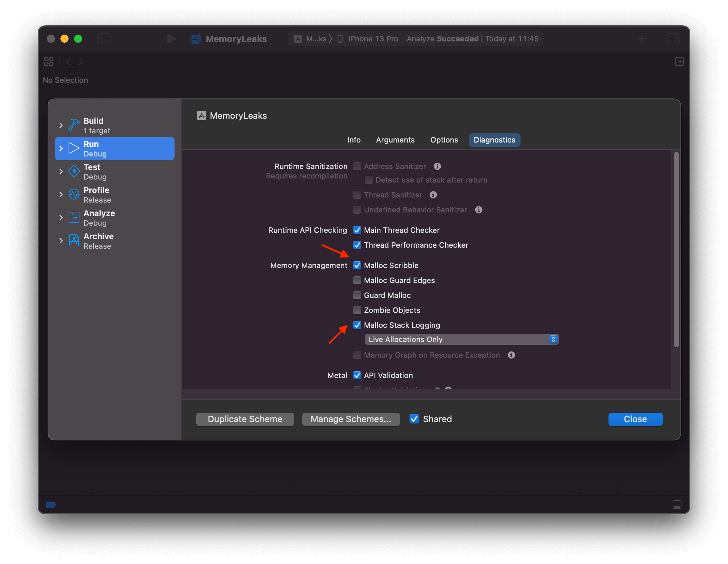Open the Live Allocations Only dropdown
The width and height of the screenshot is (728, 564).
tap(461, 339)
